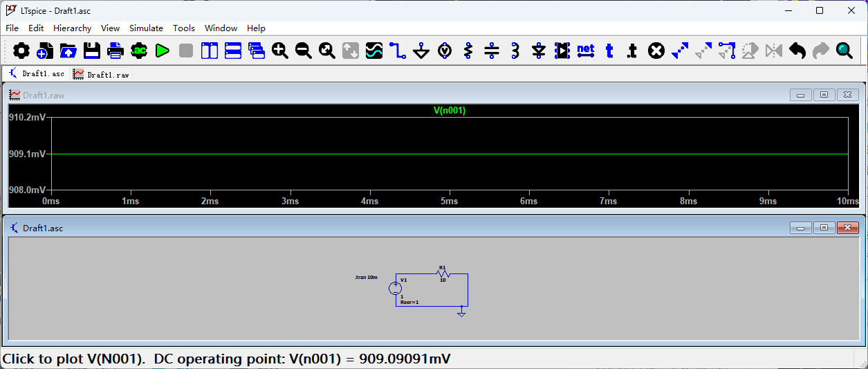Tile windows vertically
Image resolution: width=868 pixels, height=369 pixels.
point(210,51)
